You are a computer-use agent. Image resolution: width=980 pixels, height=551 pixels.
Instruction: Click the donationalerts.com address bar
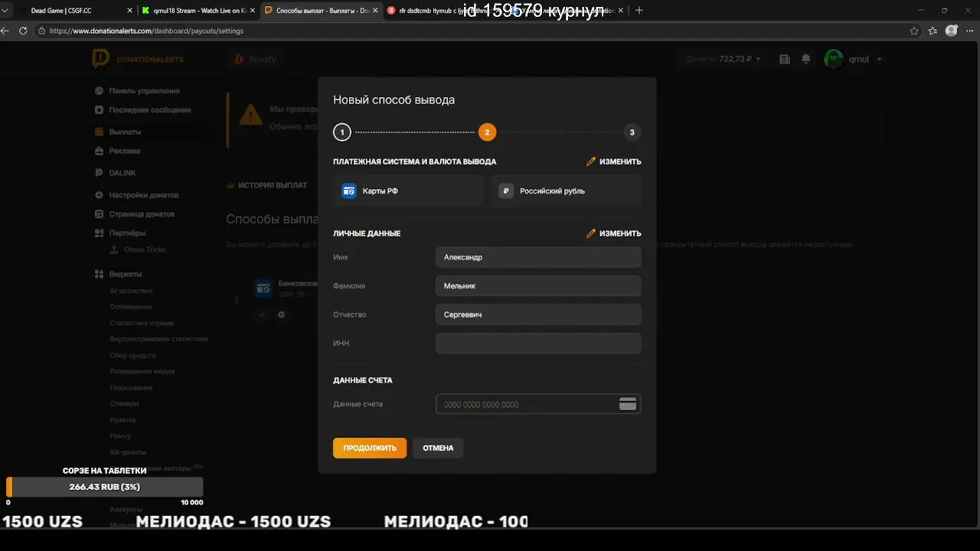point(471,31)
